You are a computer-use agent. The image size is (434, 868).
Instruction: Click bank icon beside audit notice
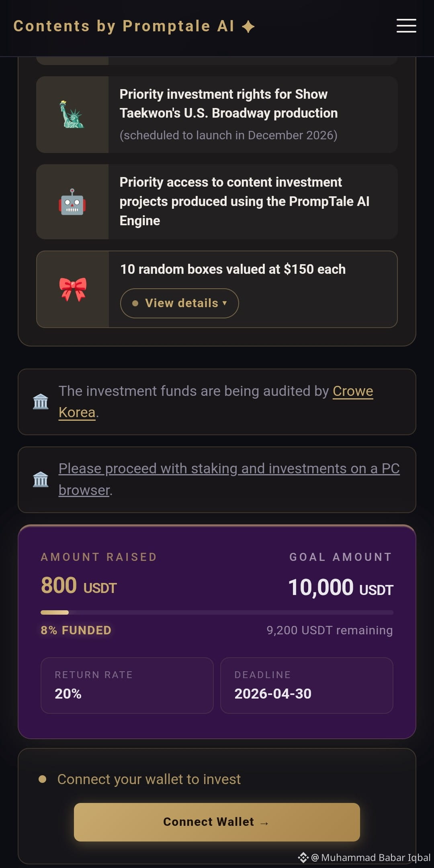point(41,401)
